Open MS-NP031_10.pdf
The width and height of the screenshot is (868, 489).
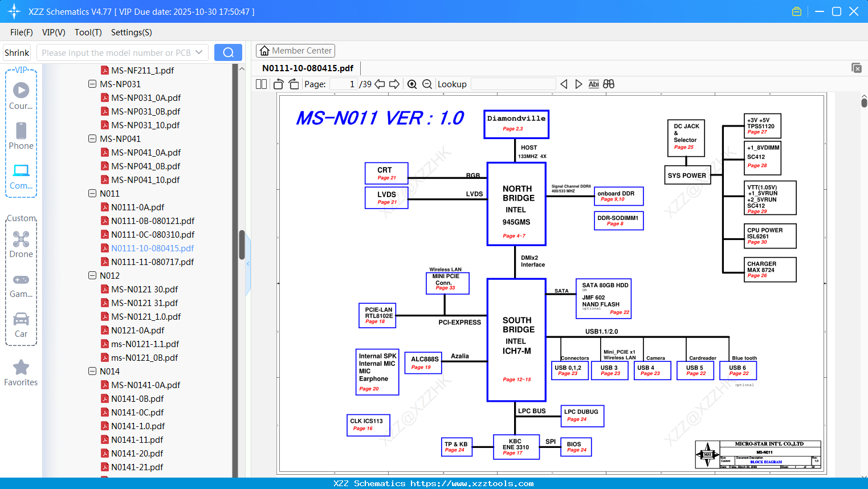pyautogui.click(x=145, y=125)
